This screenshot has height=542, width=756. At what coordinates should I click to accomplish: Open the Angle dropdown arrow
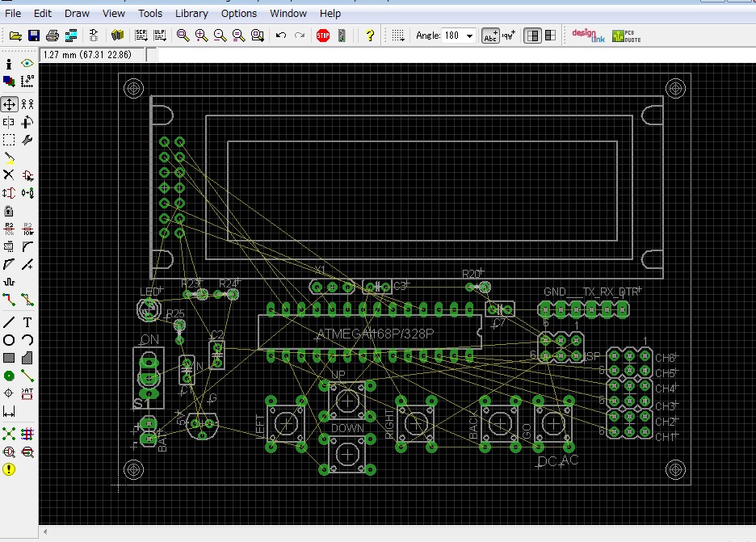click(469, 36)
